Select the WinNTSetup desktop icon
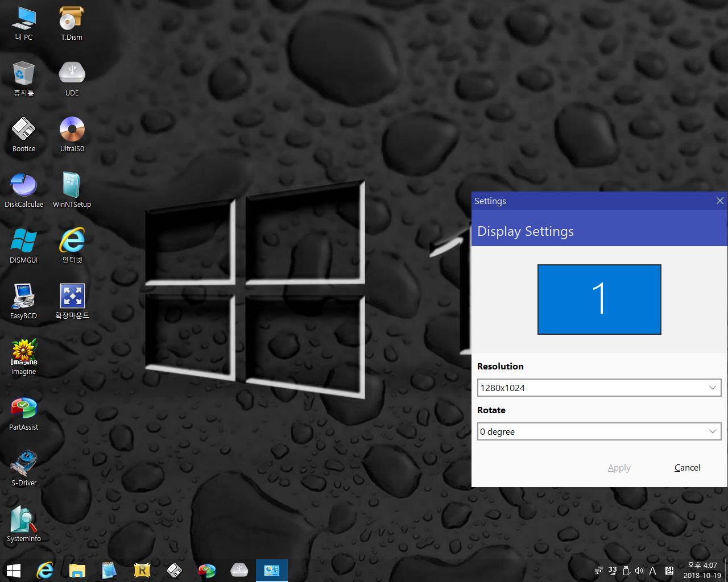Image resolution: width=728 pixels, height=582 pixels. 72,191
